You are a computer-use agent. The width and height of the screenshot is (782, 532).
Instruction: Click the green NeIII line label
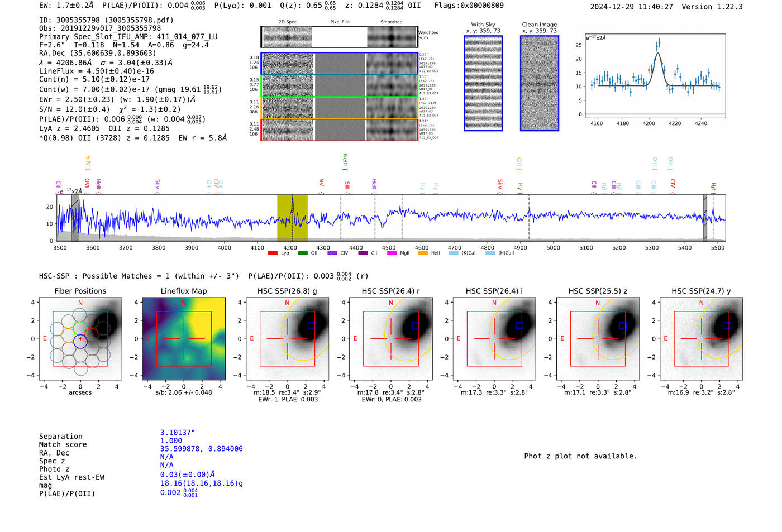(345, 162)
